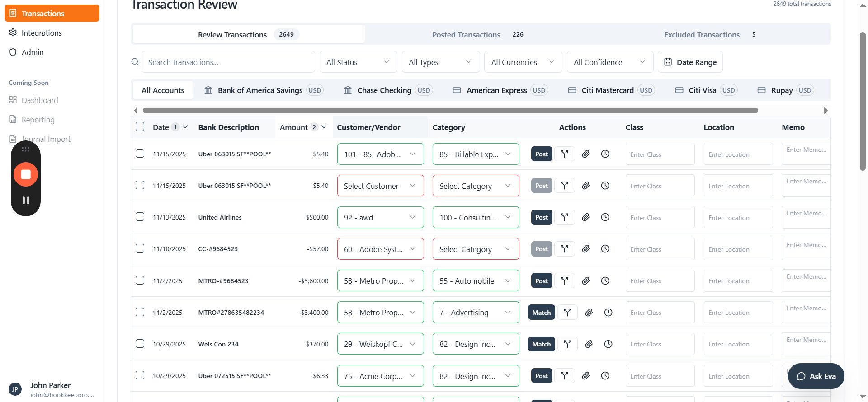Viewport: 868px width, 402px height.
Task: Open Integrations from the sidebar
Action: click(42, 33)
